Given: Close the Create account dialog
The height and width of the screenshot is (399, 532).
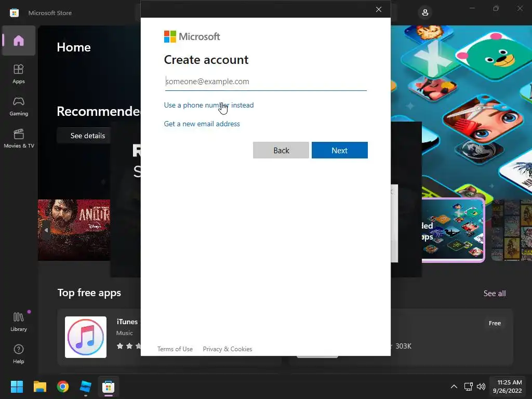Looking at the screenshot, I should 379,9.
